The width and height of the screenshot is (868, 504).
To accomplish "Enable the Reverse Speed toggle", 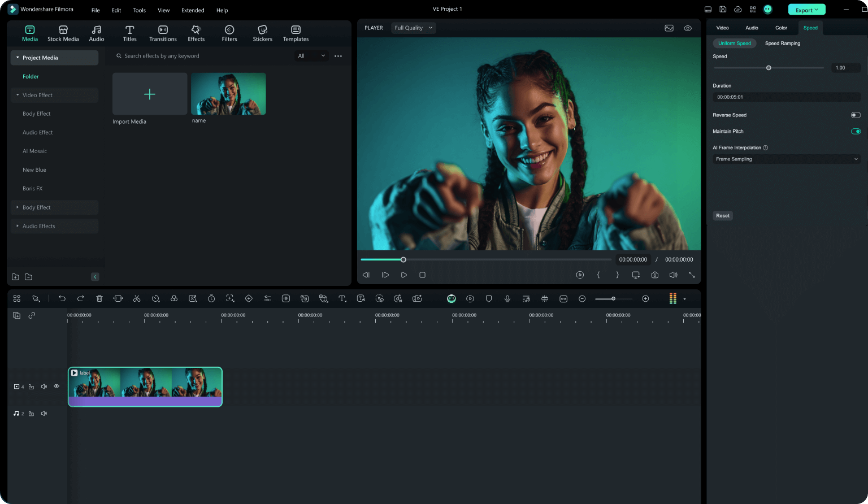I will [856, 115].
